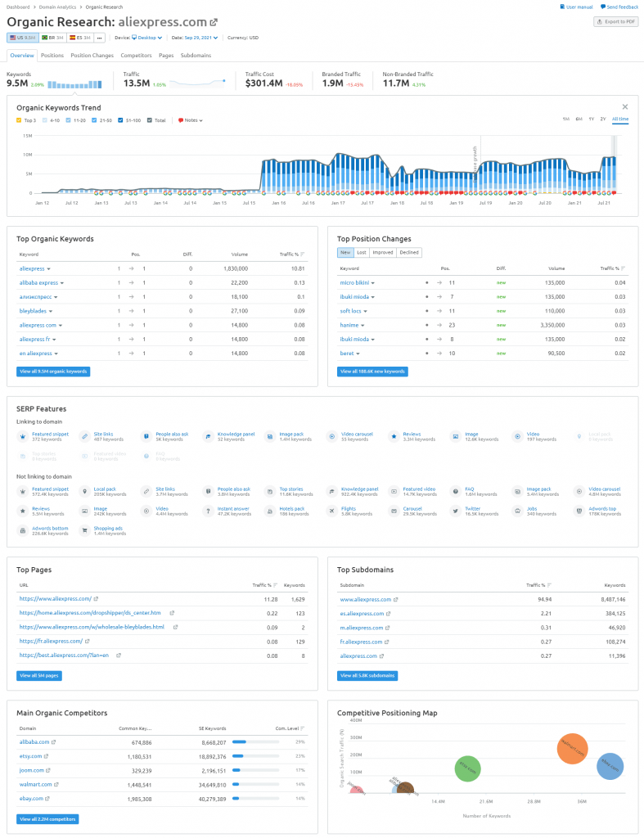
Task: Click the Export to PDF button
Action: pyautogui.click(x=615, y=22)
